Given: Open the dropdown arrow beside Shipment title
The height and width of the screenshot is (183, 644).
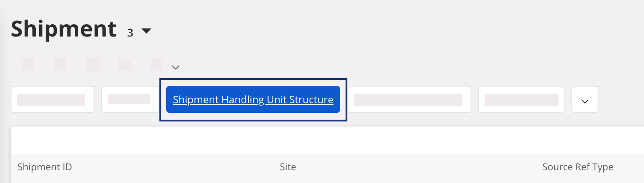Looking at the screenshot, I should point(146,31).
